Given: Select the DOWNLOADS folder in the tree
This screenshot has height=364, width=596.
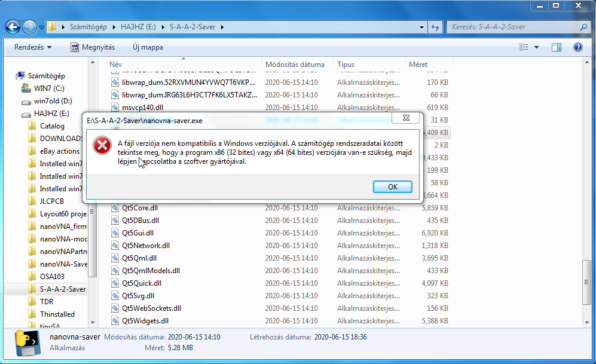Looking at the screenshot, I should tap(61, 139).
